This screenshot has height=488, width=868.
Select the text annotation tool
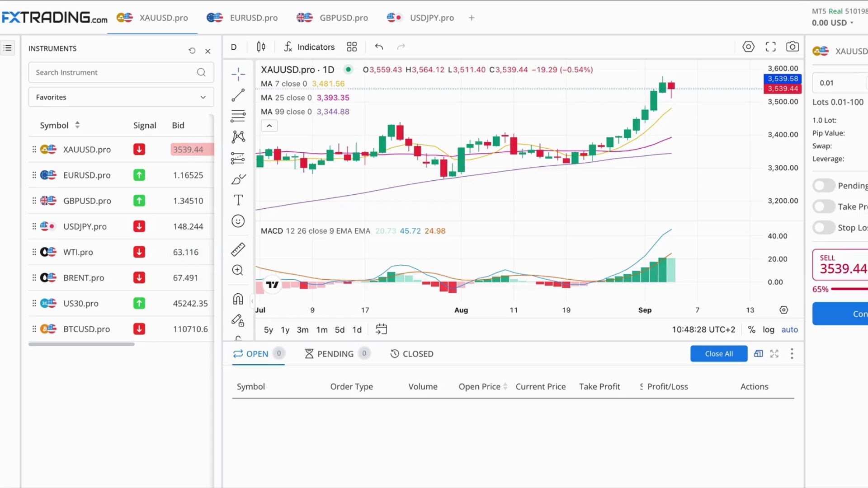pyautogui.click(x=238, y=200)
